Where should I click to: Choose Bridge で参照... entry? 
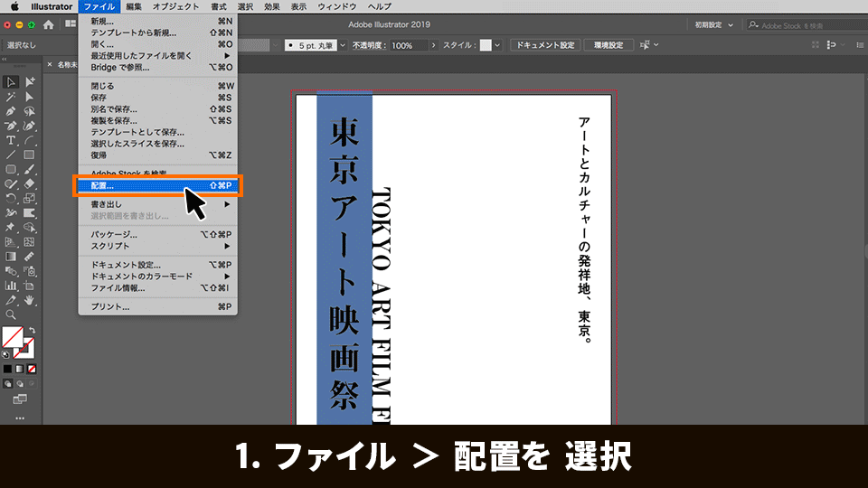pyautogui.click(x=157, y=68)
